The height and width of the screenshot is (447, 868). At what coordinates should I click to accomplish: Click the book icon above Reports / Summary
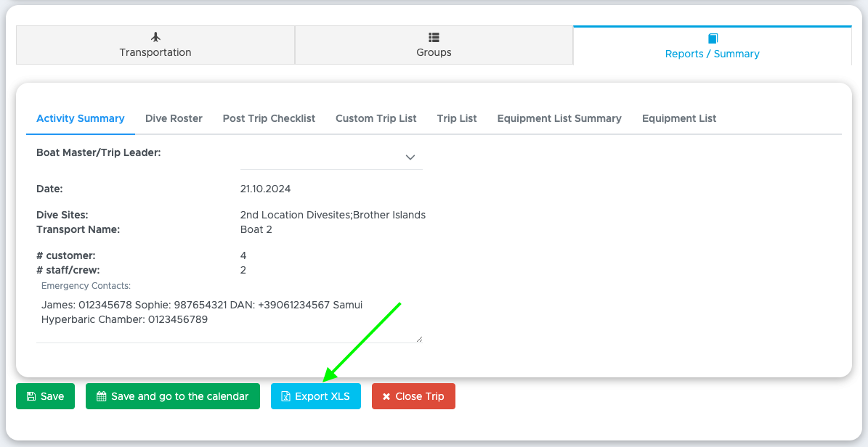point(713,38)
